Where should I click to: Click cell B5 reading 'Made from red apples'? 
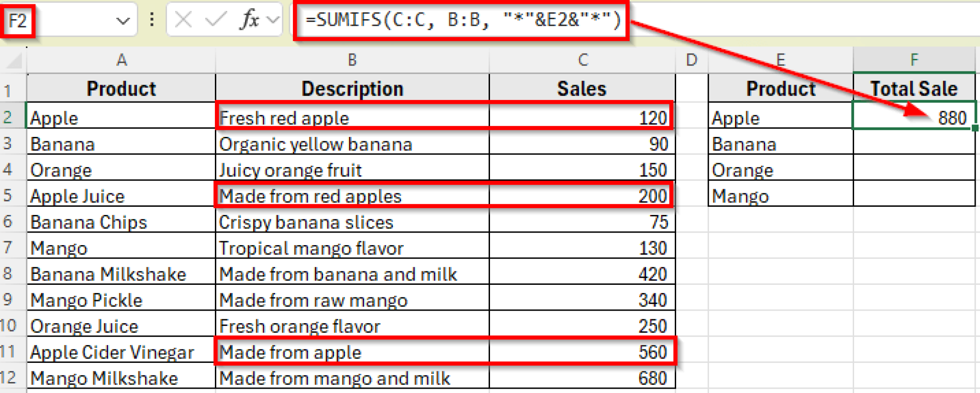[x=352, y=196]
